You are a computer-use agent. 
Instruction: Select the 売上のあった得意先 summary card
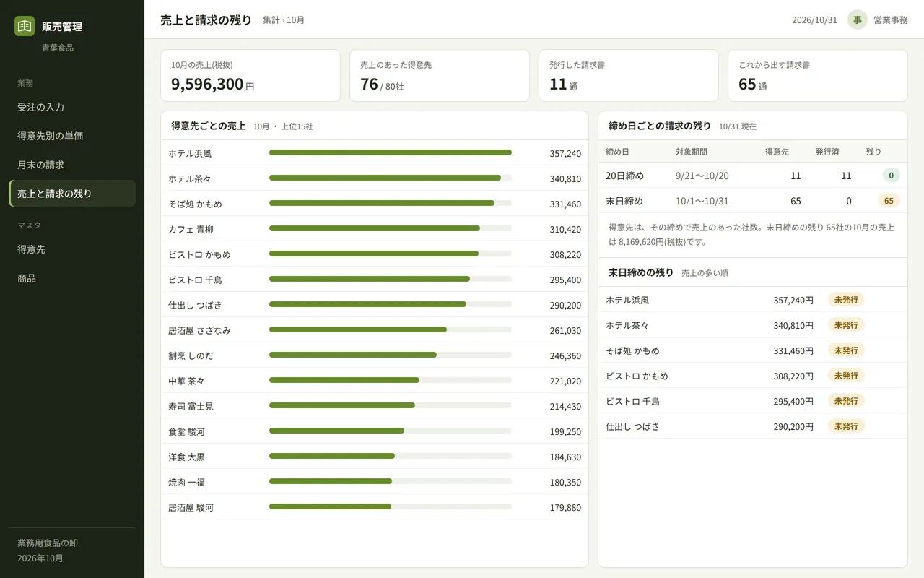click(x=440, y=75)
